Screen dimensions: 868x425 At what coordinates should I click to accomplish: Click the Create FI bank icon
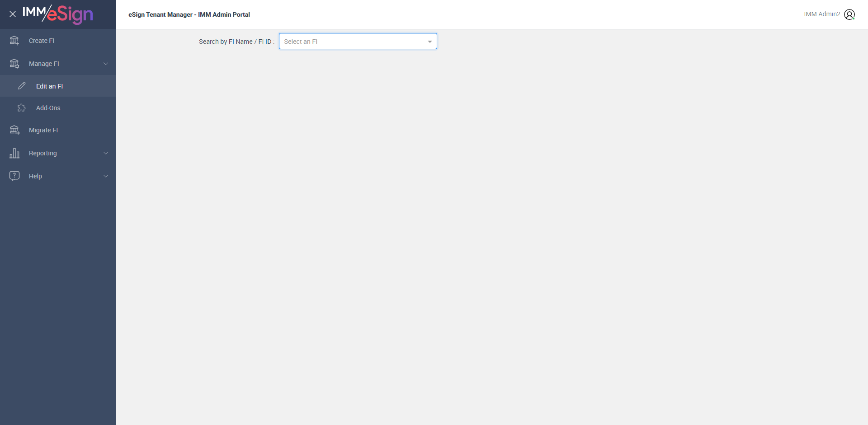(14, 41)
